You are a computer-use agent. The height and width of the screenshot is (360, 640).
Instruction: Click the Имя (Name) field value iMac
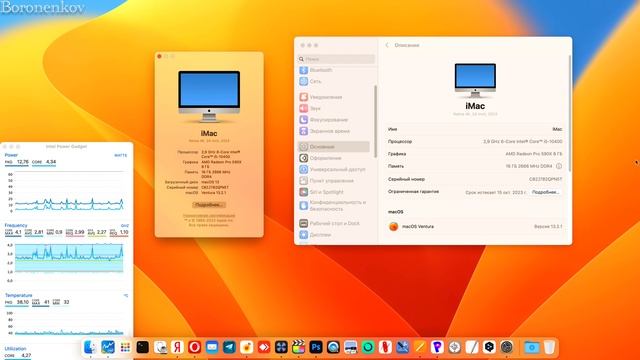pyautogui.click(x=557, y=129)
